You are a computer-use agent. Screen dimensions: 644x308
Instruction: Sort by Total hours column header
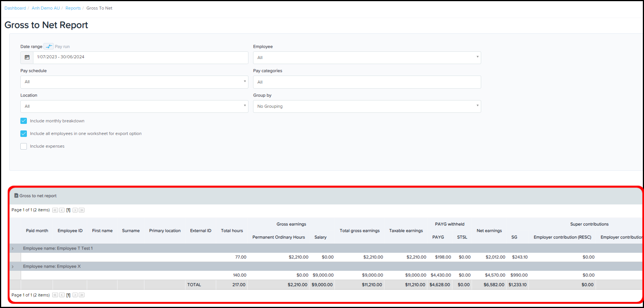[x=232, y=231]
